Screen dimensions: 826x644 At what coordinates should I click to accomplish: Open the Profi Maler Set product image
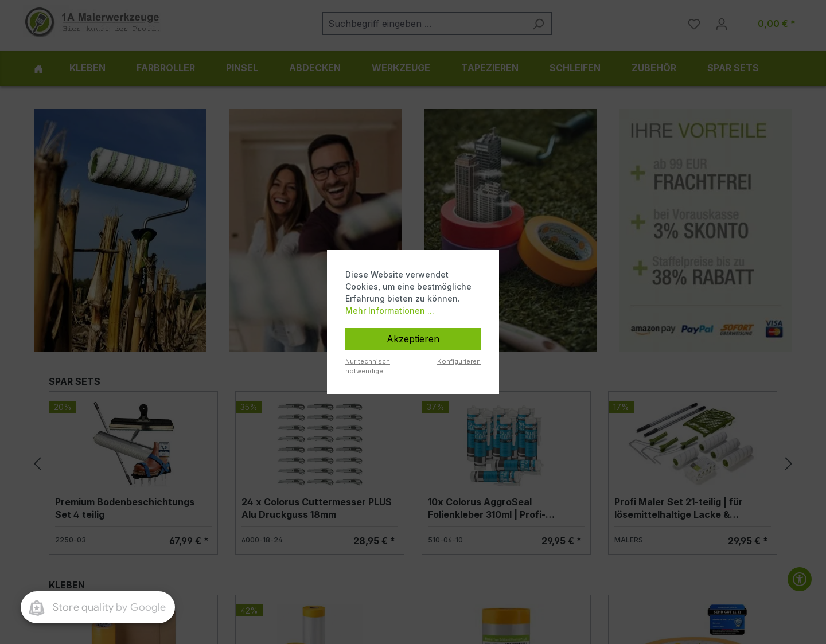tap(692, 443)
